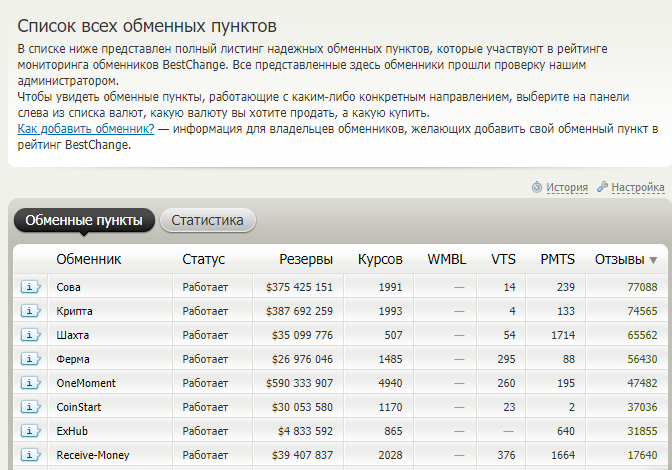The width and height of the screenshot is (672, 470).
Task: Switch to the Статистика tab
Action: tap(207, 220)
